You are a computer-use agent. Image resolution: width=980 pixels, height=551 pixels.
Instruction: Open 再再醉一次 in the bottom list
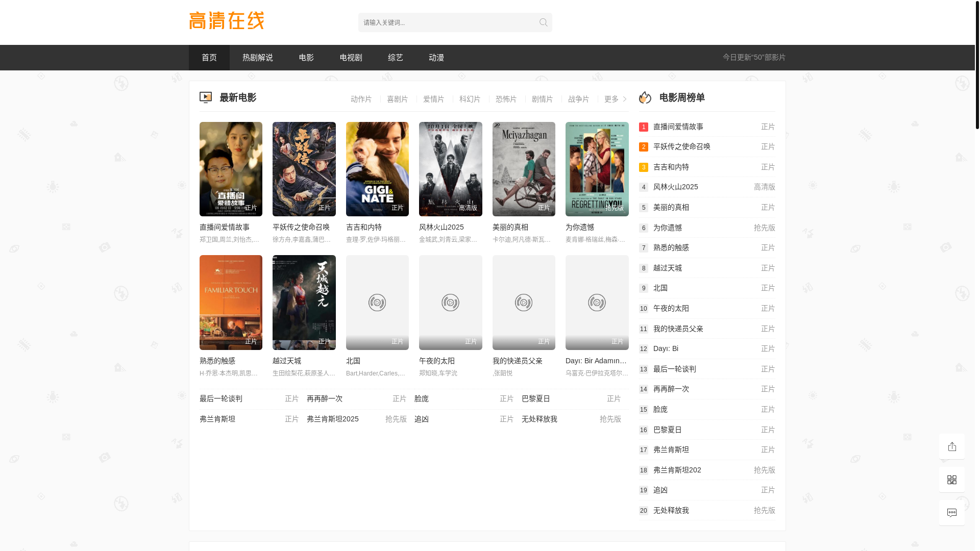tap(325, 398)
